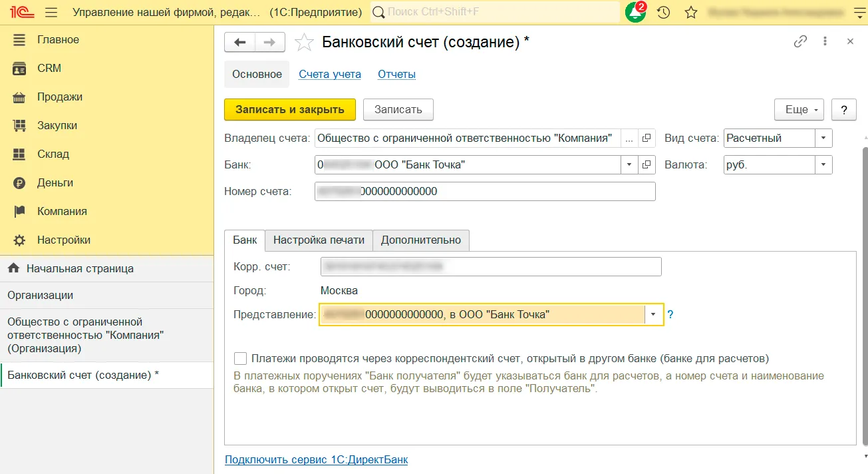
Task: Switch to the Настройка печати tab
Action: coord(319,240)
